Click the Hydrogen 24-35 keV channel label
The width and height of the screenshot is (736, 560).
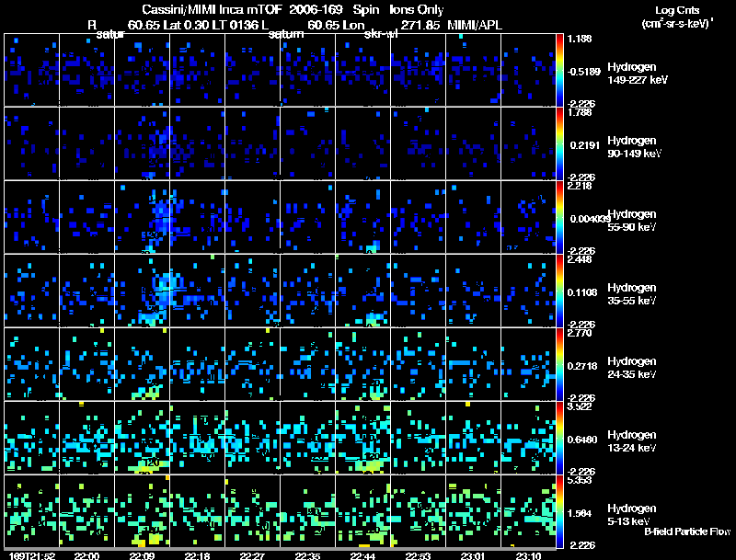point(632,368)
